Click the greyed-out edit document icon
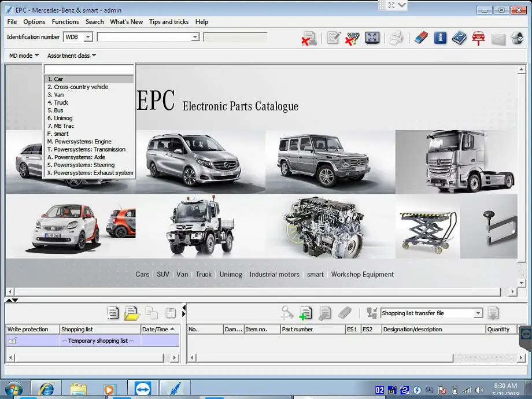Screen dimensions: 532x399 click(x=325, y=313)
